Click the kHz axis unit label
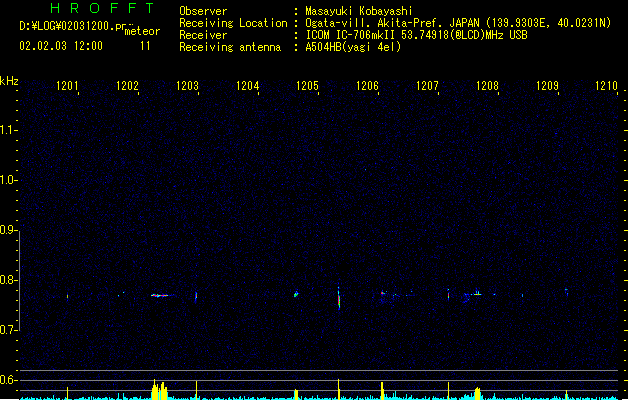The width and height of the screenshot is (629, 400). (9, 81)
